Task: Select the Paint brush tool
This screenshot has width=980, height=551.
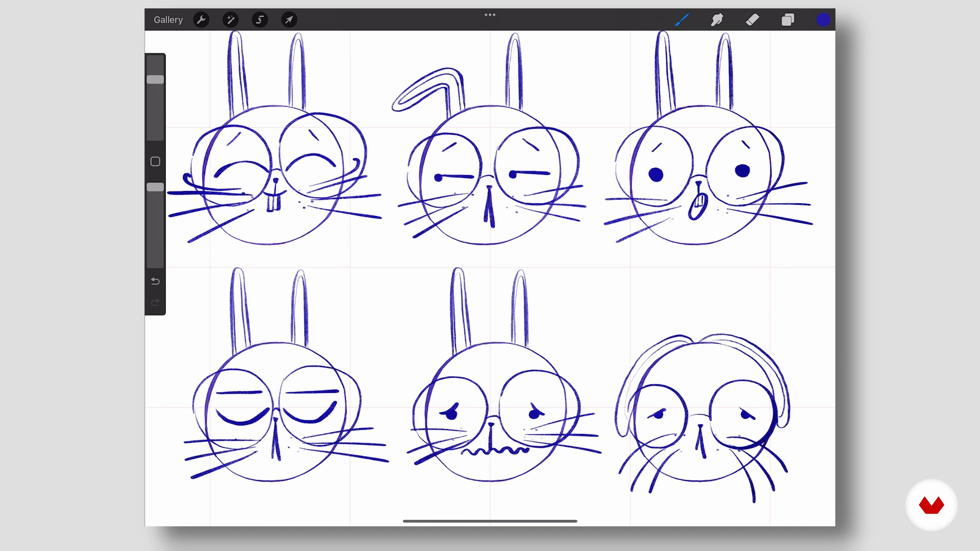Action: tap(682, 20)
